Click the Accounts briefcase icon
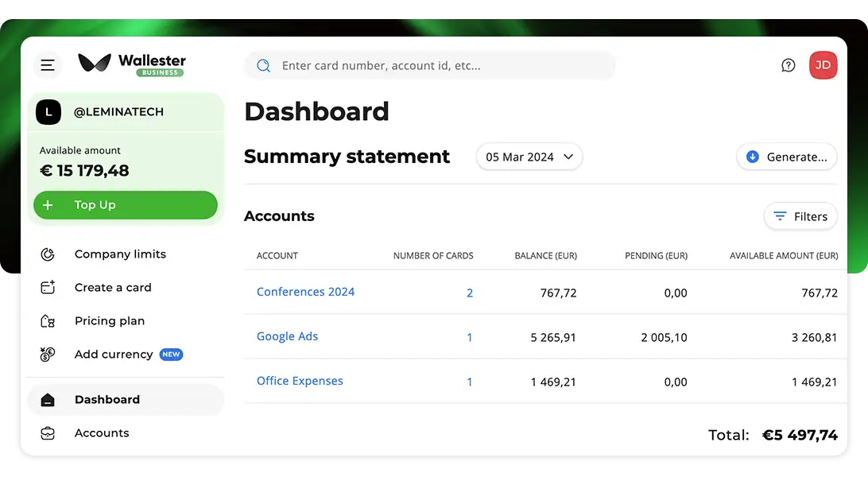868x477 pixels. click(48, 433)
